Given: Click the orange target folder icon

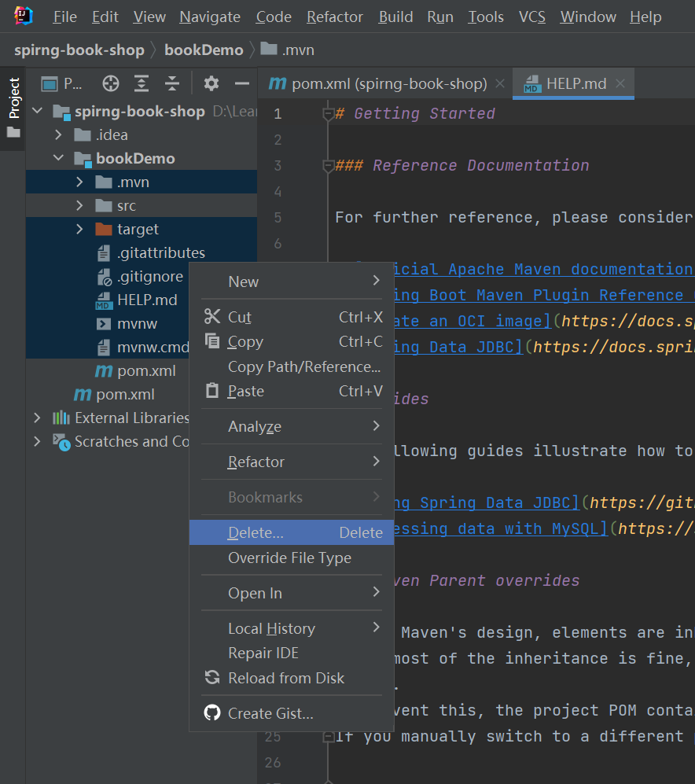Looking at the screenshot, I should coord(104,229).
